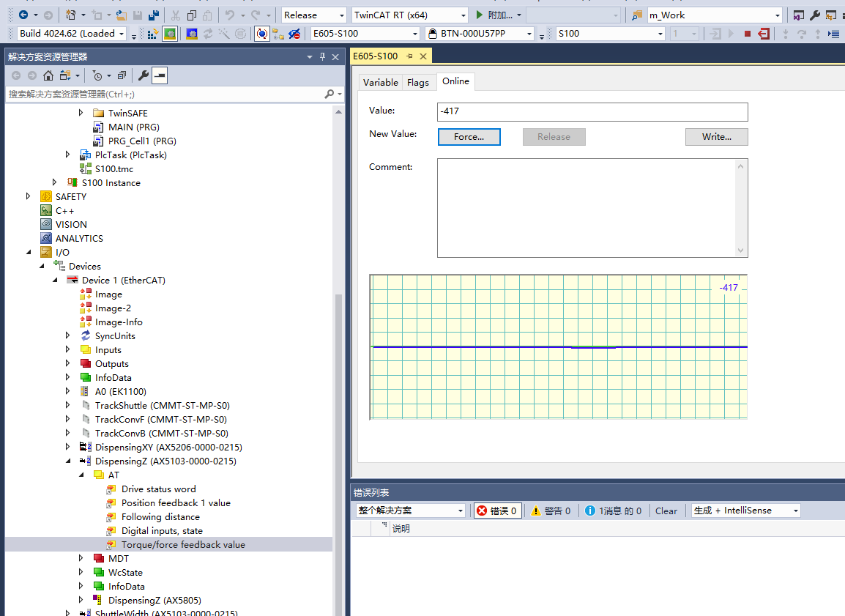
Task: Click the Home icon in Solution Explorer
Action: 48,75
